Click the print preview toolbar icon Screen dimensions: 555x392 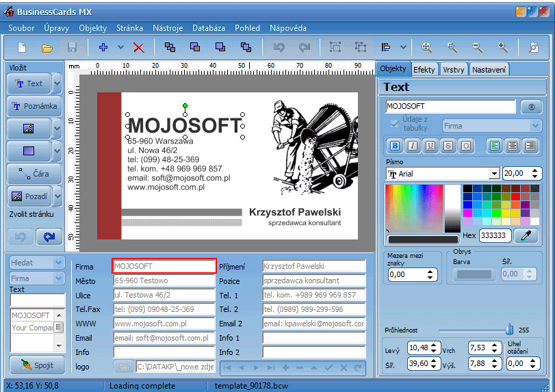tap(533, 47)
